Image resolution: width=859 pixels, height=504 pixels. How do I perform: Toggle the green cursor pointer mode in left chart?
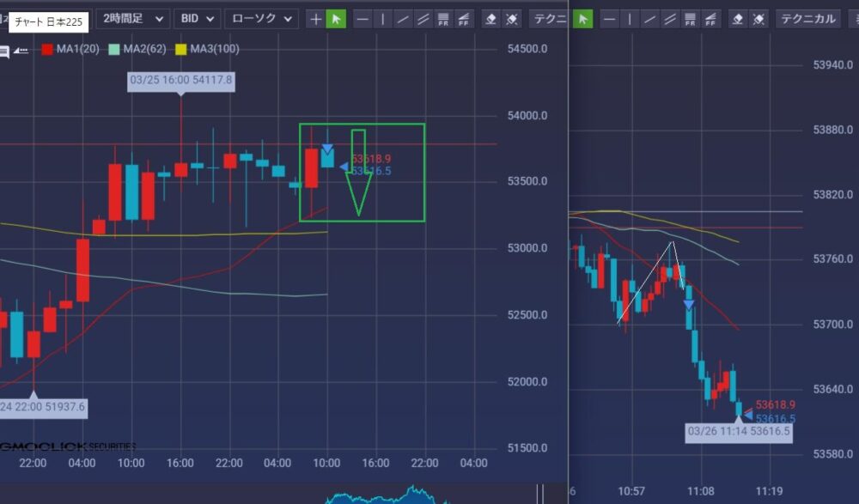pos(336,19)
